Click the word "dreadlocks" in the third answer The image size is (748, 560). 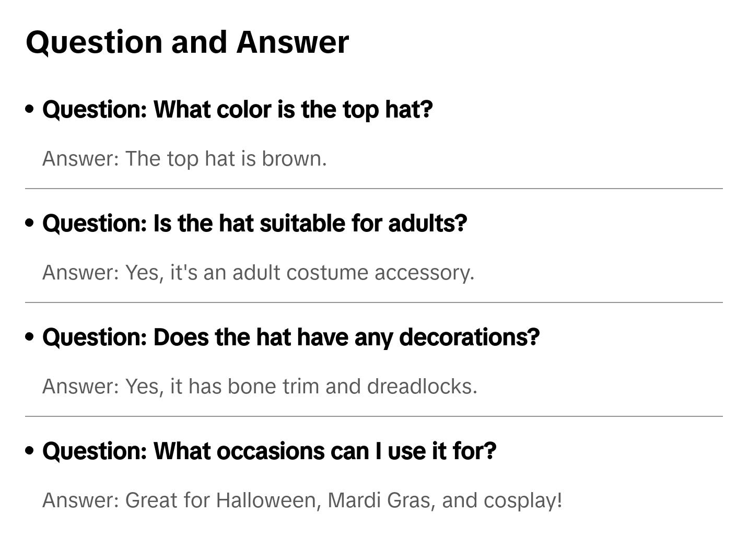(x=421, y=387)
